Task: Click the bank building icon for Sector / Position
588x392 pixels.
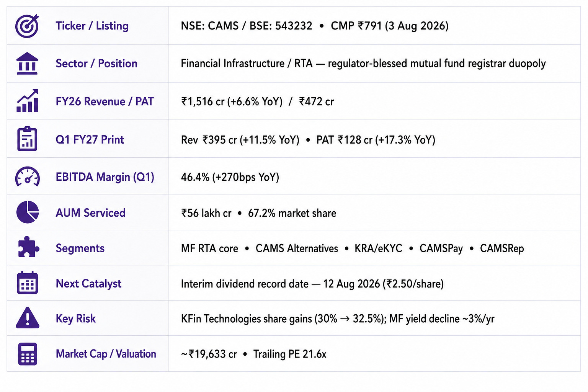Action: coord(27,63)
